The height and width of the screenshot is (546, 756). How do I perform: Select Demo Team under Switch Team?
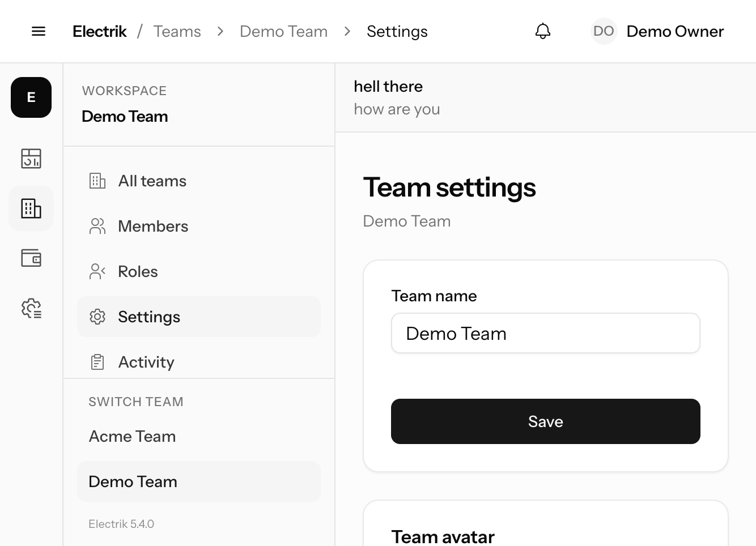[x=199, y=481]
